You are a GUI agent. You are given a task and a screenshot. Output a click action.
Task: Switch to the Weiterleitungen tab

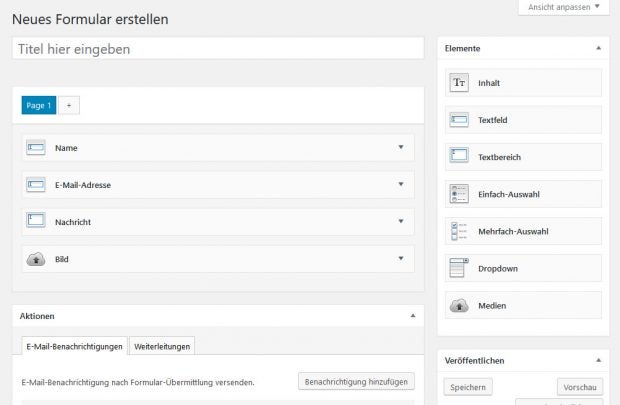(162, 346)
